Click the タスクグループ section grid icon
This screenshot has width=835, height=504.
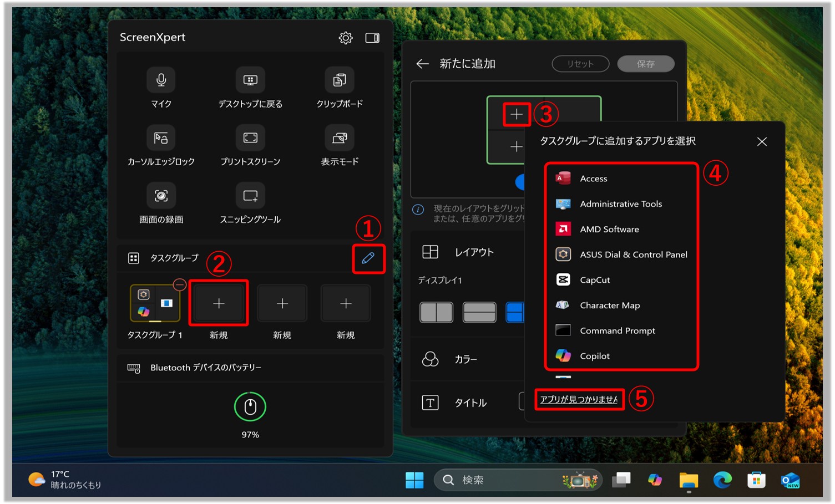134,258
